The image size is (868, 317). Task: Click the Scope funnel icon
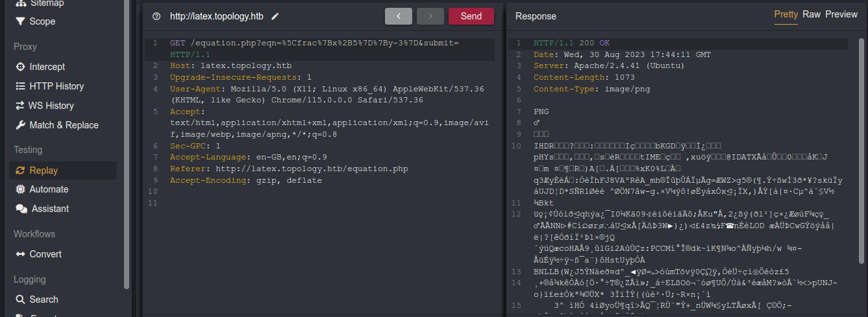click(20, 21)
